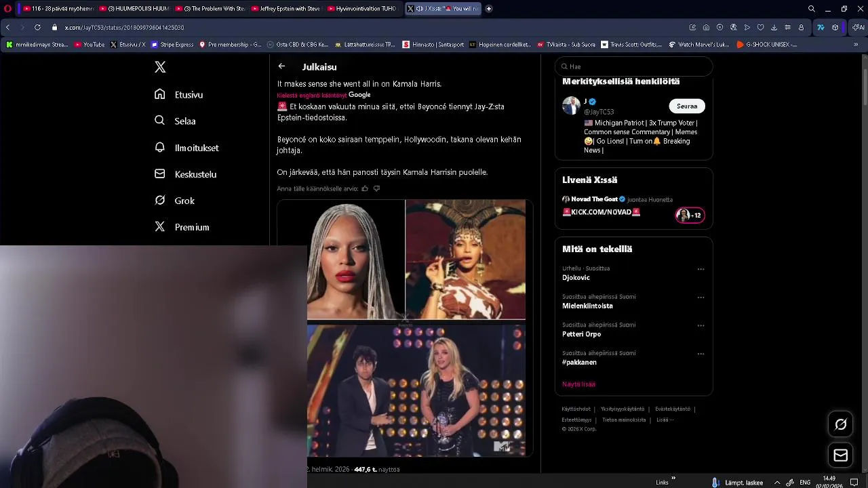
Task: Expand the Lisää footer menu
Action: pos(665,420)
